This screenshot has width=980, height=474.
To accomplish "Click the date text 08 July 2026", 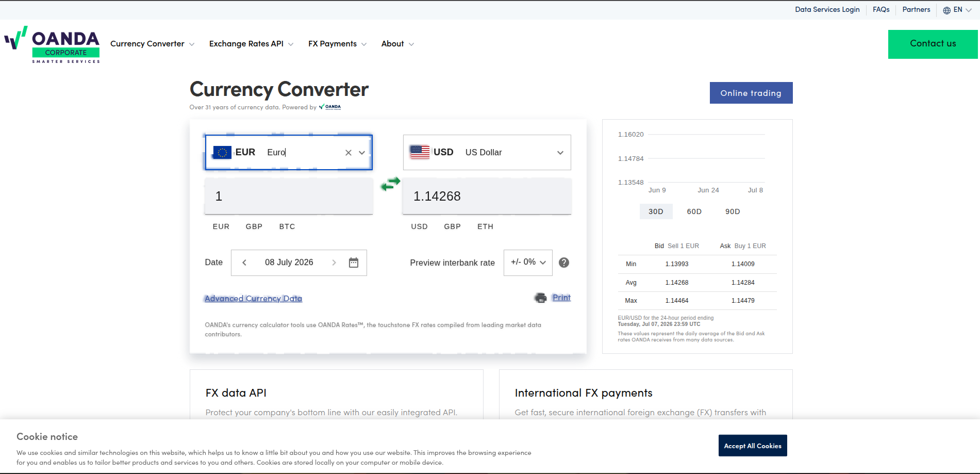I will click(289, 262).
